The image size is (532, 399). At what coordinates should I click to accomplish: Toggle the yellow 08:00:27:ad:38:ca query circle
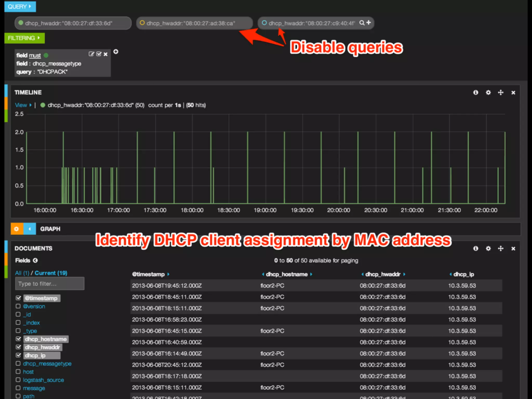pos(142,23)
